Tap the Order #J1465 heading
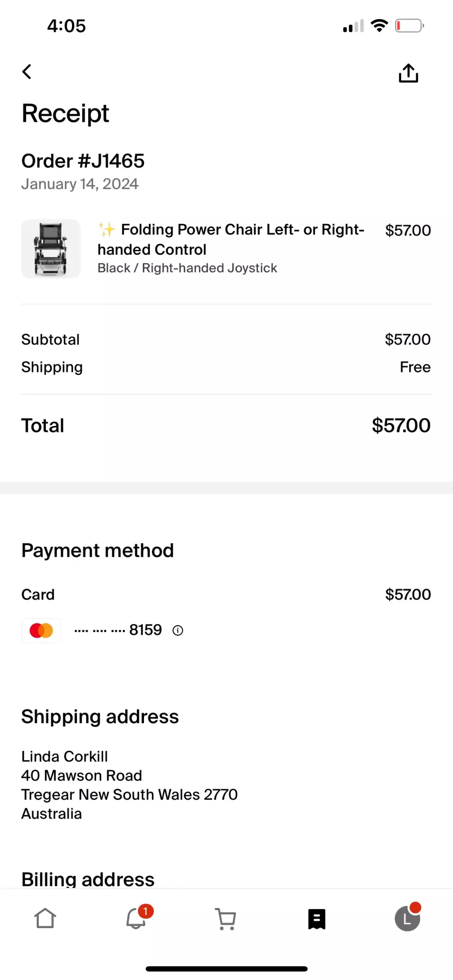The image size is (453, 980). pos(83,161)
